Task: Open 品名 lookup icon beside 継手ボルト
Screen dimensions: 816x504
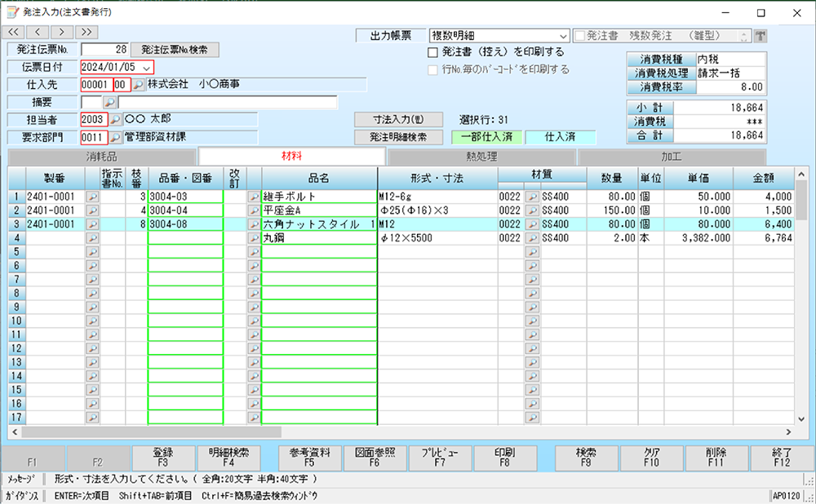Action: coord(254,197)
